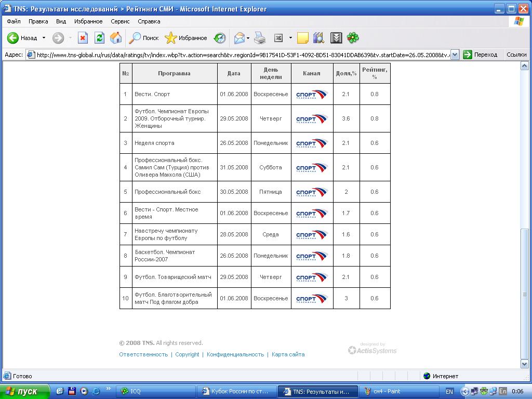The height and width of the screenshot is (399, 532).
Task: Click the ICQ flower toolbar icon
Action: click(353, 38)
